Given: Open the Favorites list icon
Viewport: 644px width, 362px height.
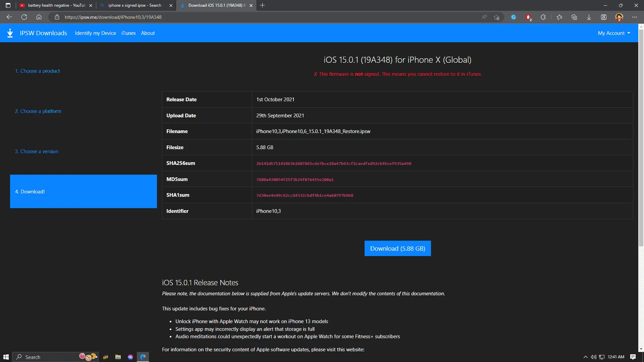Looking at the screenshot, I should pos(559,17).
